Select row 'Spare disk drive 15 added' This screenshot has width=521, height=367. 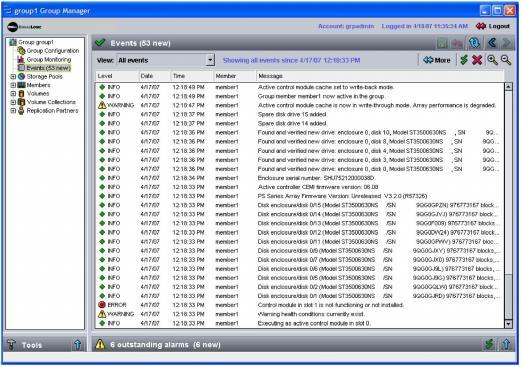click(x=300, y=114)
